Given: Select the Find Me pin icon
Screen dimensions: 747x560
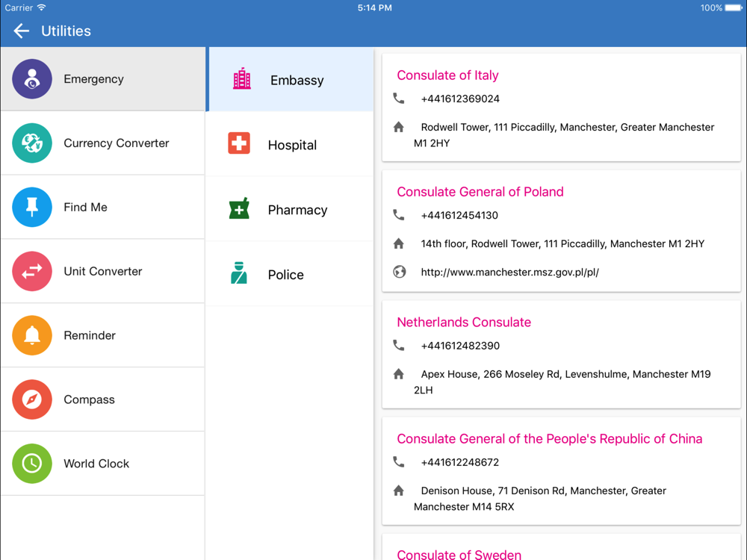Looking at the screenshot, I should click(x=32, y=207).
